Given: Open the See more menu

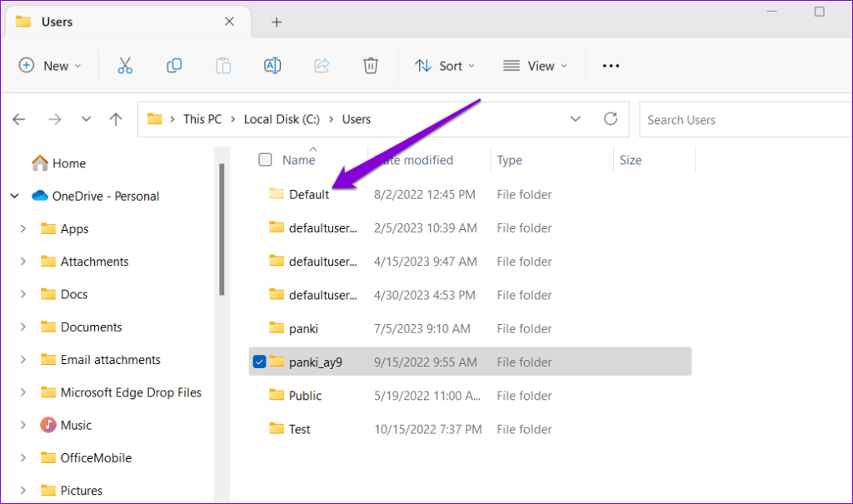Looking at the screenshot, I should coord(611,65).
